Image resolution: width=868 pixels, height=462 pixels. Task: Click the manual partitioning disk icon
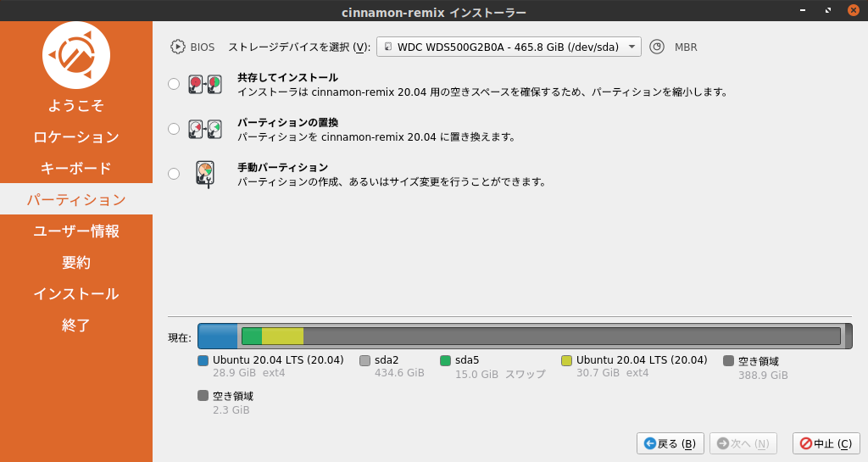coord(205,174)
